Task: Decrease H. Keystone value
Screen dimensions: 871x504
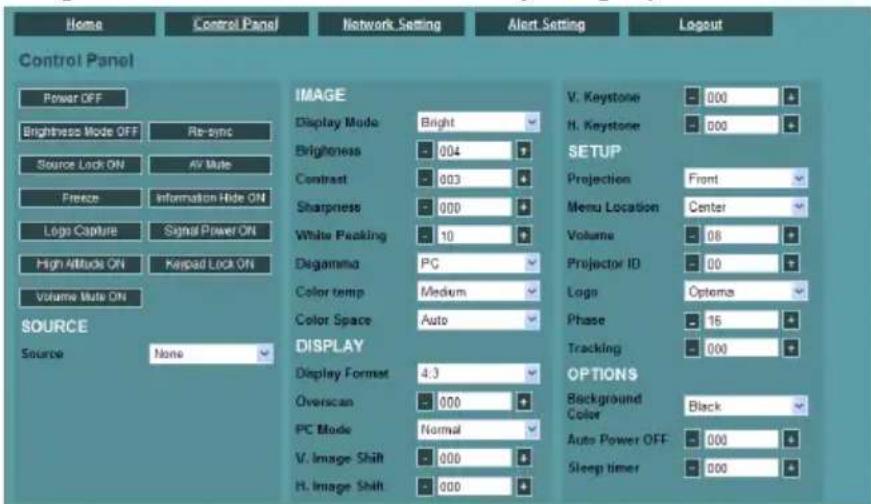Action: tap(692, 124)
